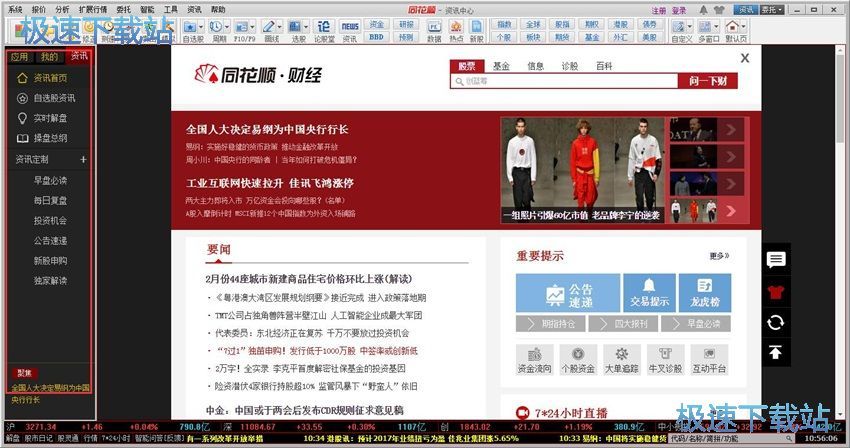The image size is (850, 448).
Task: Click the 问一下财 search button
Action: (708, 81)
